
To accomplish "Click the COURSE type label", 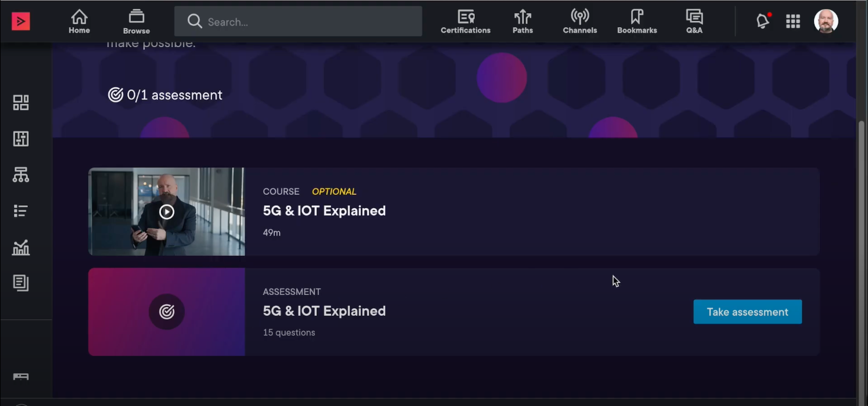I will [281, 191].
